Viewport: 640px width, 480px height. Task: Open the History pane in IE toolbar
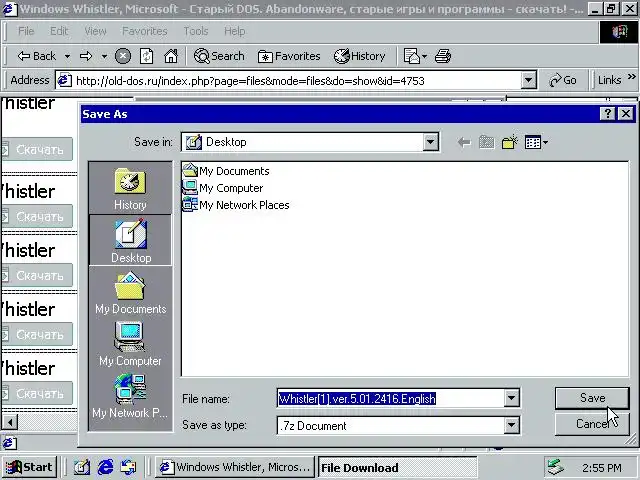[x=359, y=56]
